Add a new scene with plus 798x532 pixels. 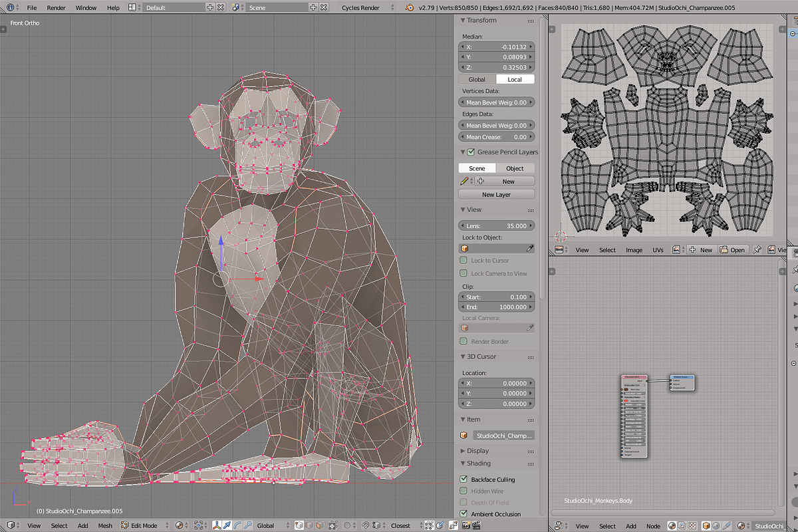pos(314,7)
